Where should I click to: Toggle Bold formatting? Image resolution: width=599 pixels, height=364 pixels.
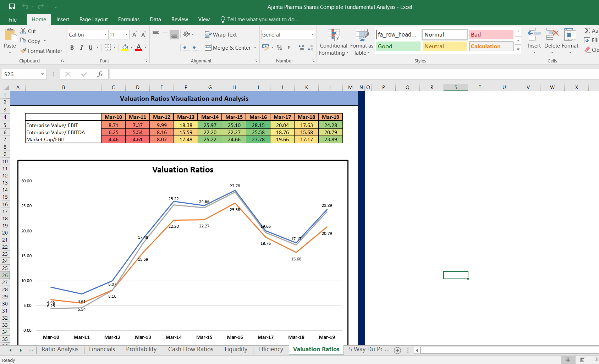click(72, 48)
